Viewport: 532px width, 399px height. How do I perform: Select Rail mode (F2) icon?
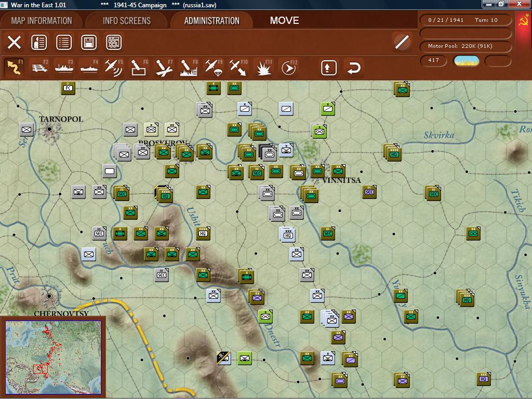39,67
